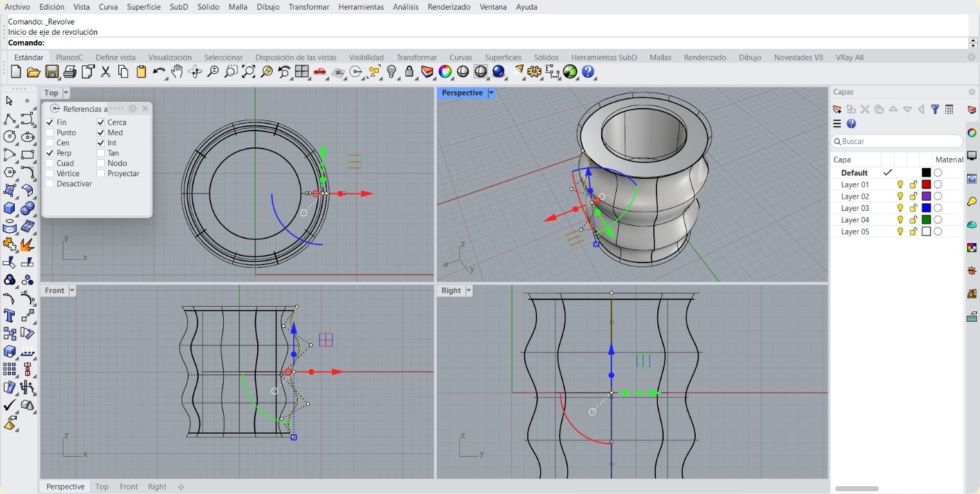Click the red car icon
The width and height of the screenshot is (980, 494).
pyautogui.click(x=320, y=72)
